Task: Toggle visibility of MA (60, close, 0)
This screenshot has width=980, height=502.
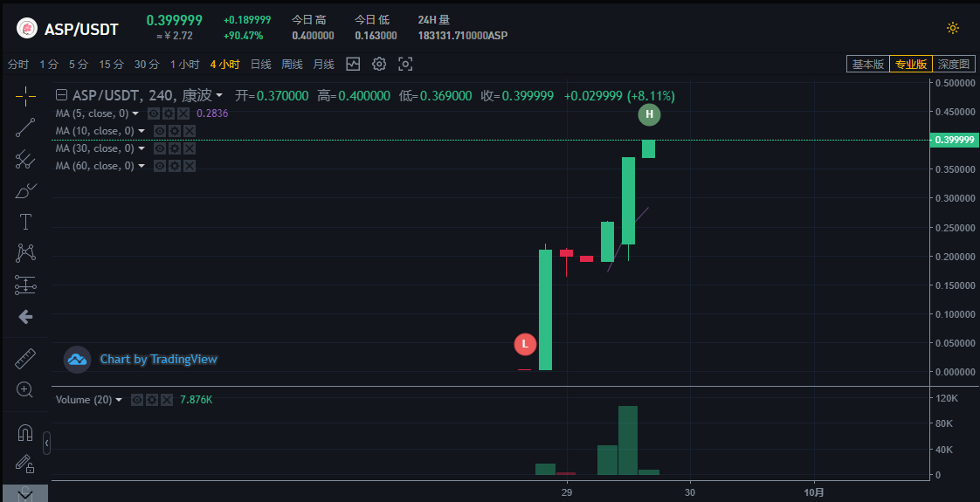Action: click(159, 166)
